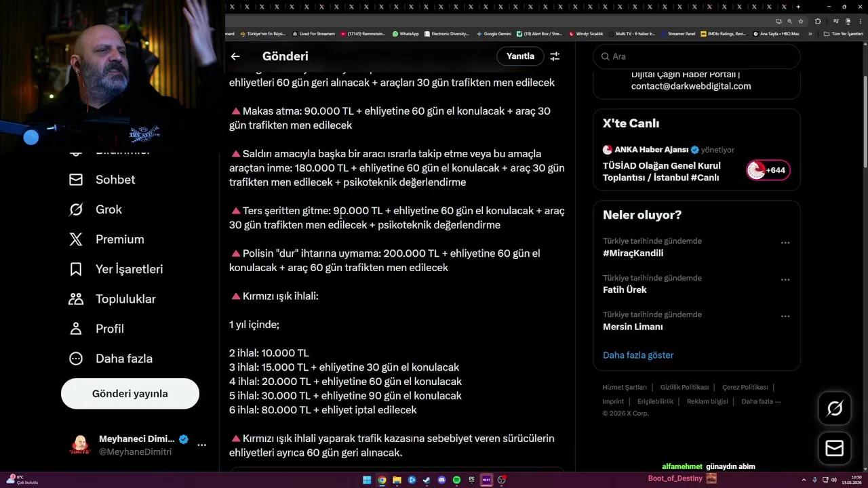Image resolution: width=868 pixels, height=488 pixels.
Task: Open the floating Grok button
Action: tap(835, 408)
